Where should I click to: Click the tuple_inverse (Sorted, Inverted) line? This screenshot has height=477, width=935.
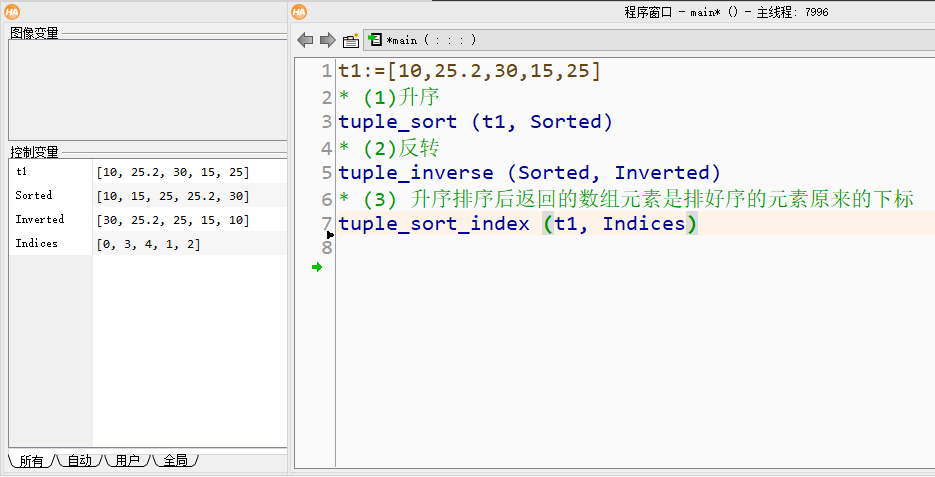click(530, 172)
